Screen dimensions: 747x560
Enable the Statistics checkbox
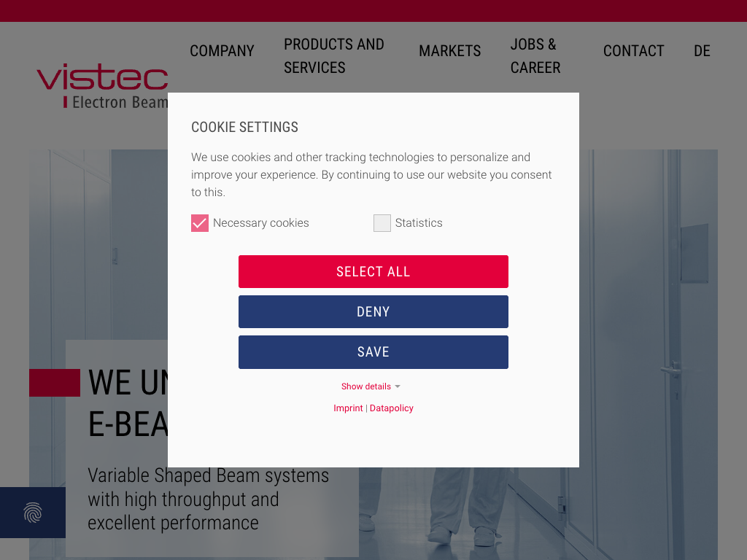click(382, 223)
